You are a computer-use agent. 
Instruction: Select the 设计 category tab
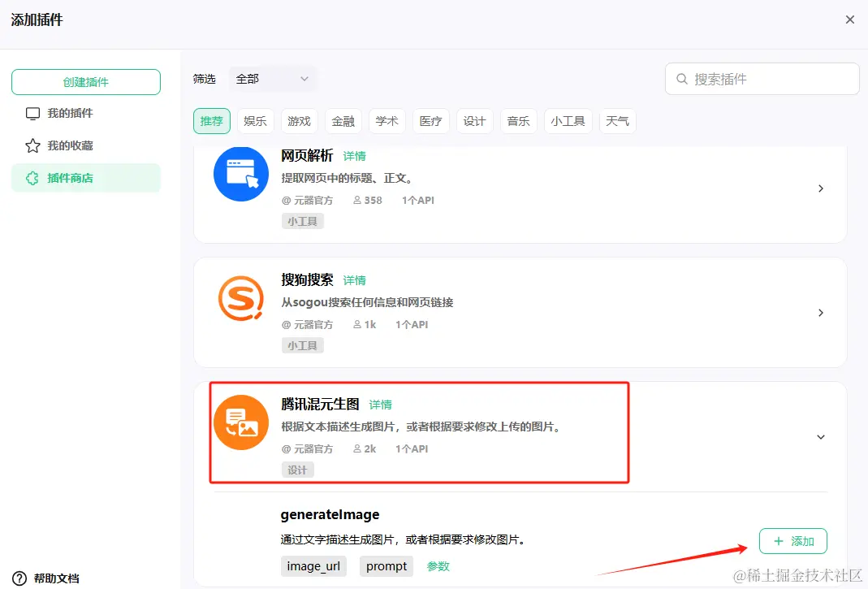pyautogui.click(x=474, y=121)
